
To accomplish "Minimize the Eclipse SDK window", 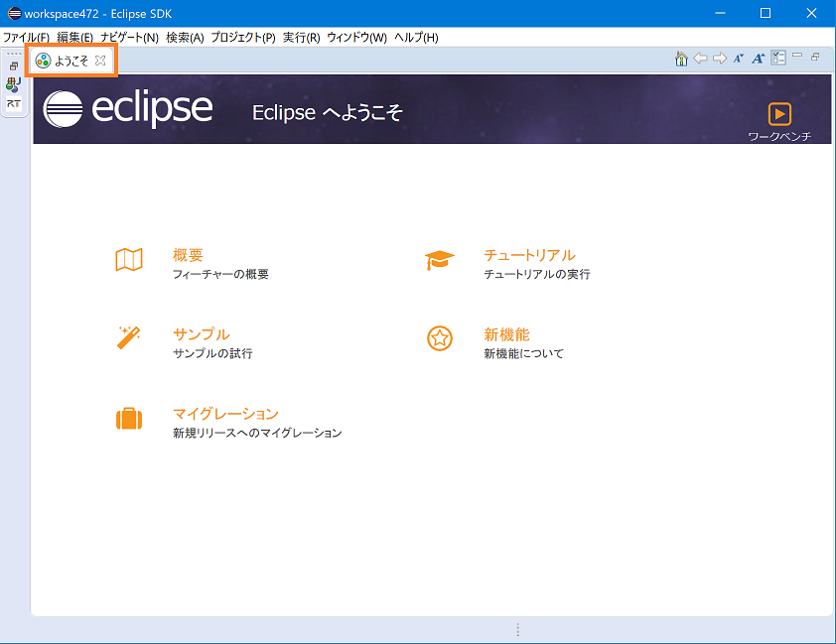I will (720, 13).
